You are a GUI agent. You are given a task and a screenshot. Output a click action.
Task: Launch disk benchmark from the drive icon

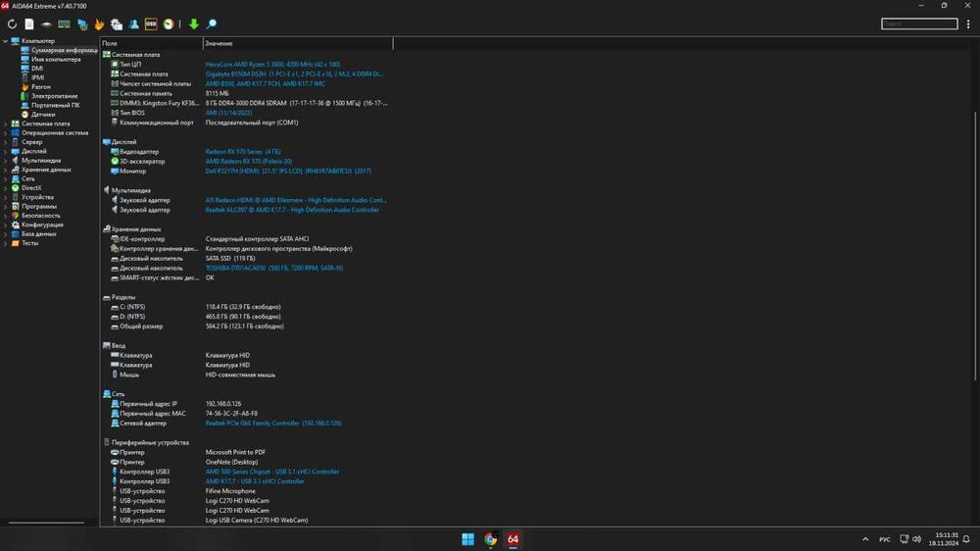click(46, 25)
